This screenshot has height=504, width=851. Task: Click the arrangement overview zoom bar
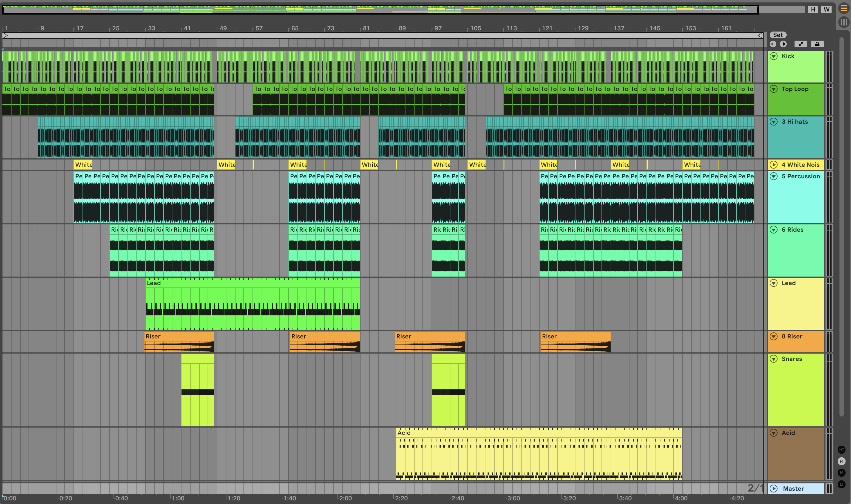pyautogui.click(x=380, y=9)
